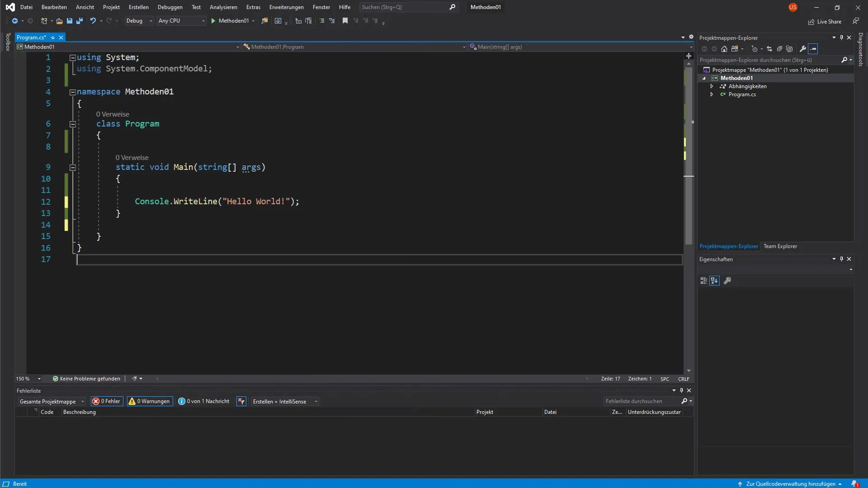868x488 pixels.
Task: Open the Gesamte Projektmappe scope dropdown
Action: [x=52, y=401]
